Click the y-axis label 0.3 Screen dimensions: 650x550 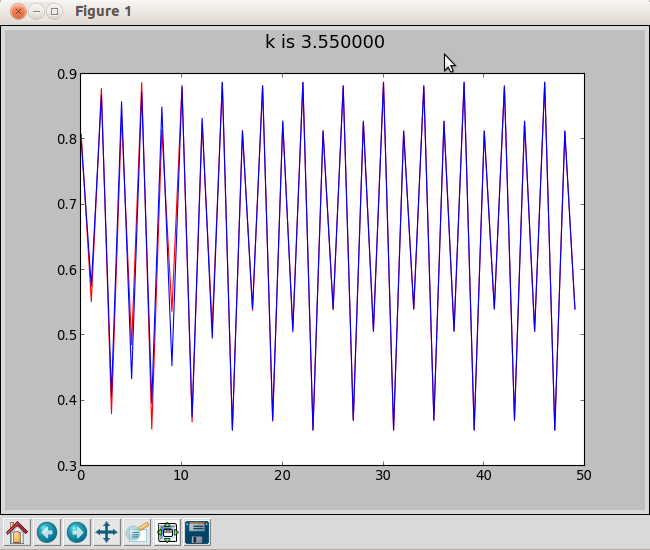[67, 466]
